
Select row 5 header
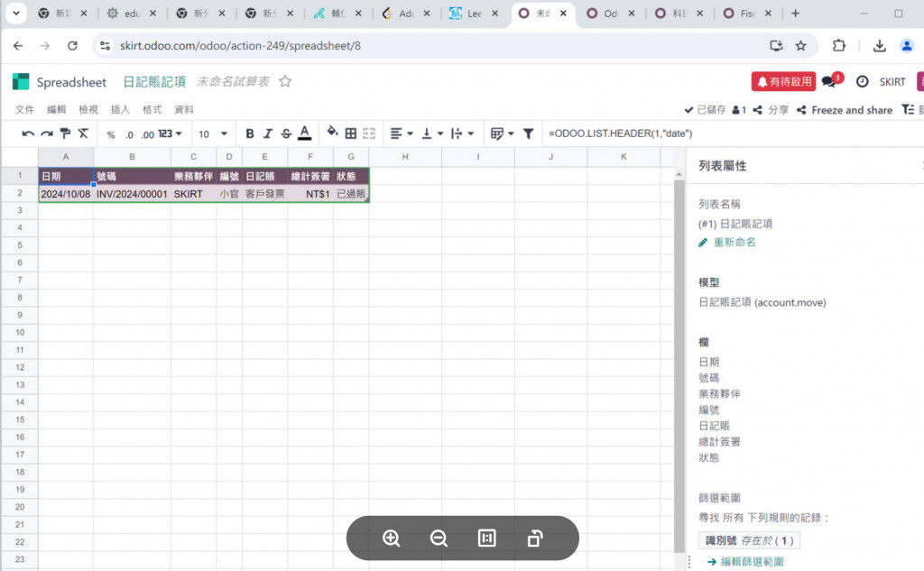click(x=20, y=245)
